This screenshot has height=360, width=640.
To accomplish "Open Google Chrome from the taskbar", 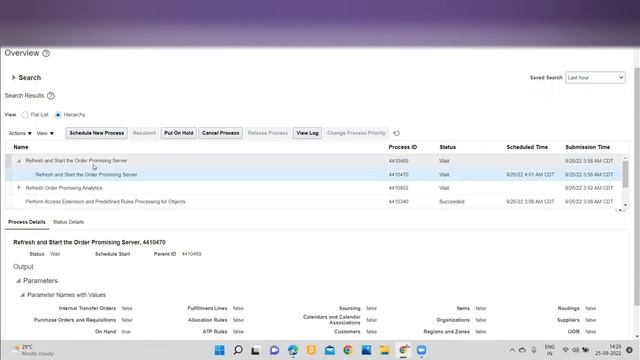I will click(x=348, y=350).
